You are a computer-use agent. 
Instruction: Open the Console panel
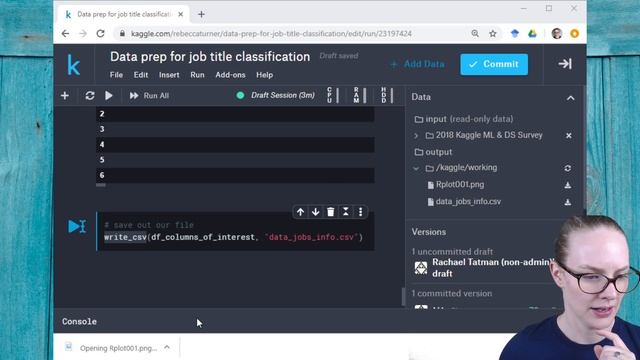pyautogui.click(x=79, y=322)
